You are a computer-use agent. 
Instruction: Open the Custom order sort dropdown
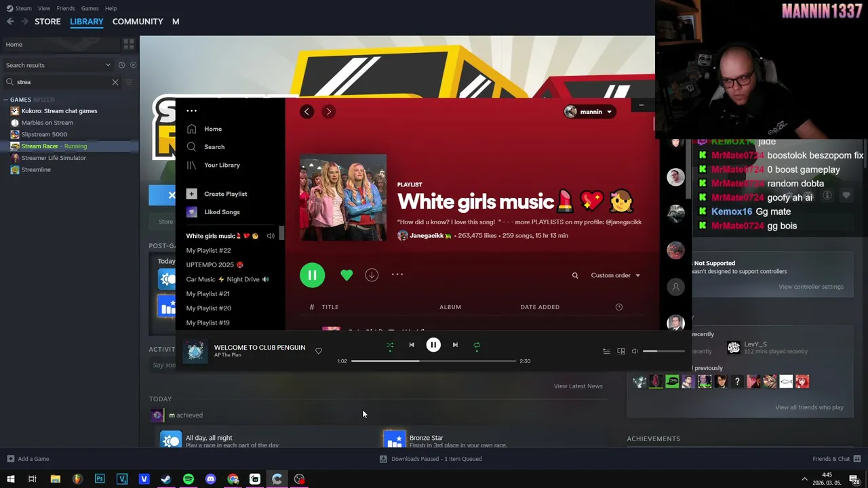click(615, 275)
